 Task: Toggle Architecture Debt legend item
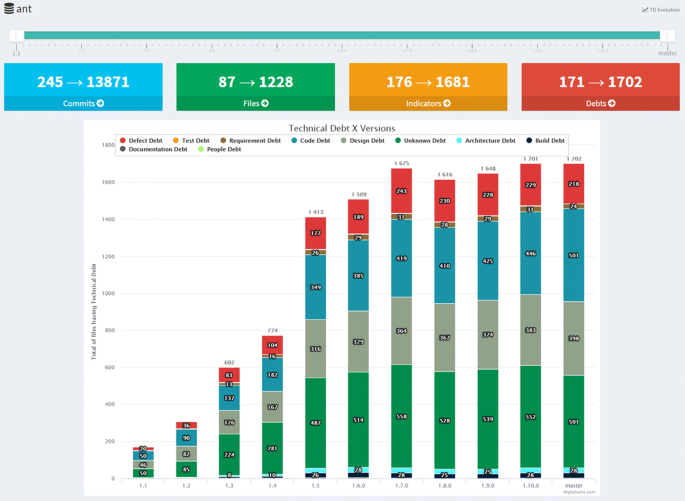click(489, 141)
